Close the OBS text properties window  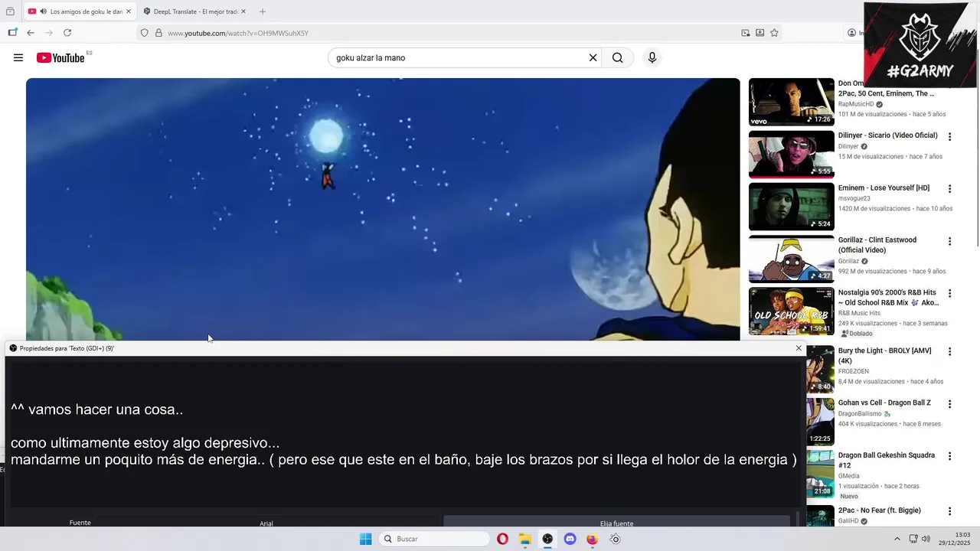(x=799, y=348)
